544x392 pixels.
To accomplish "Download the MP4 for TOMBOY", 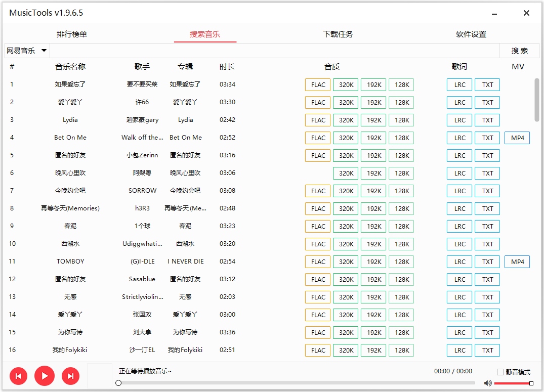I will (x=517, y=262).
